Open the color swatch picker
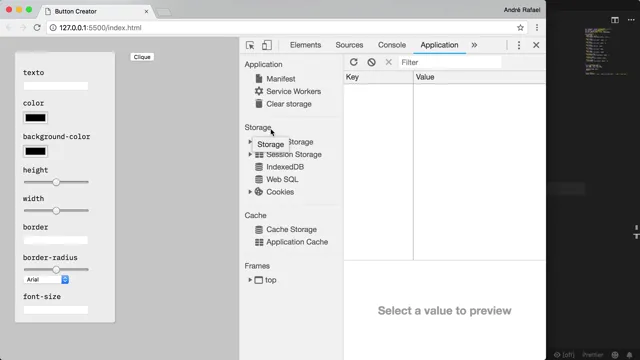The width and height of the screenshot is (640, 360). tap(35, 118)
